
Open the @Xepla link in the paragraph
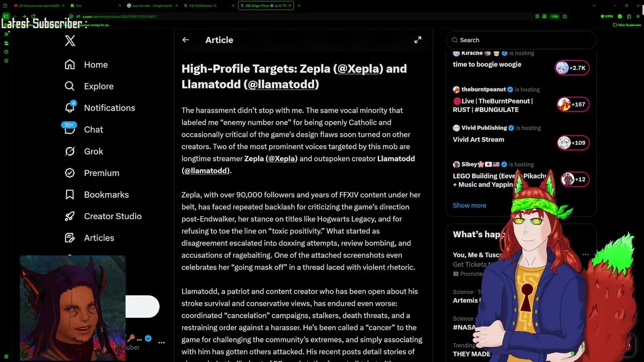tap(282, 158)
